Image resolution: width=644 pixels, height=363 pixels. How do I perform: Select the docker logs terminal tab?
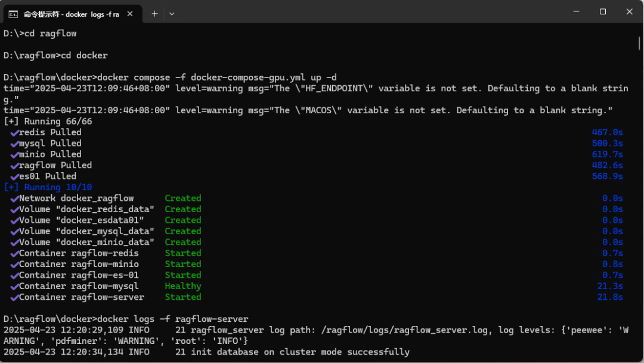pyautogui.click(x=73, y=14)
